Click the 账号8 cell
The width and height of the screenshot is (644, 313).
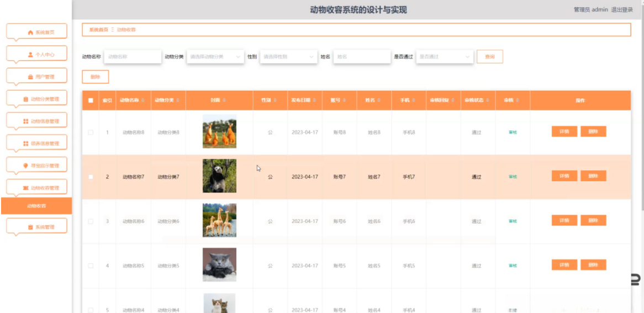340,132
